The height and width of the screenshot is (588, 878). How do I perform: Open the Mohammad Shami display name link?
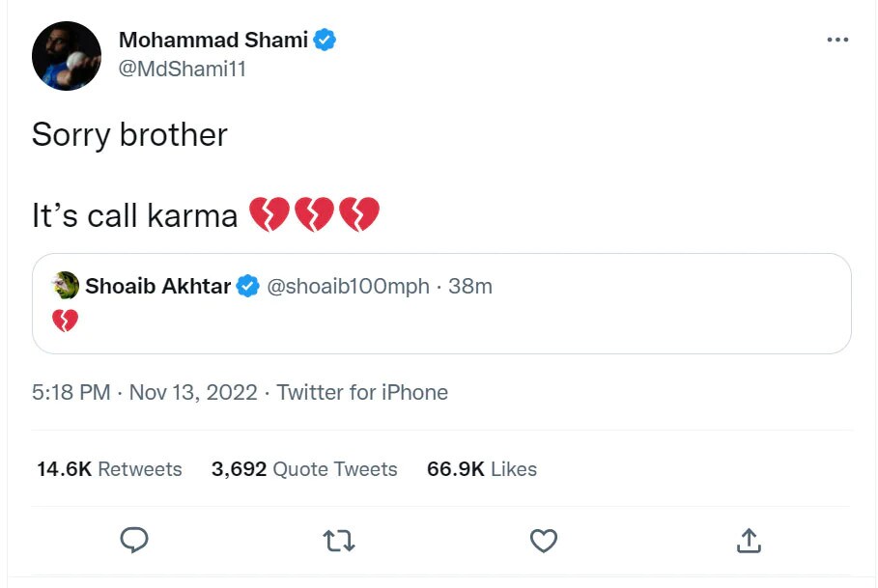click(212, 41)
